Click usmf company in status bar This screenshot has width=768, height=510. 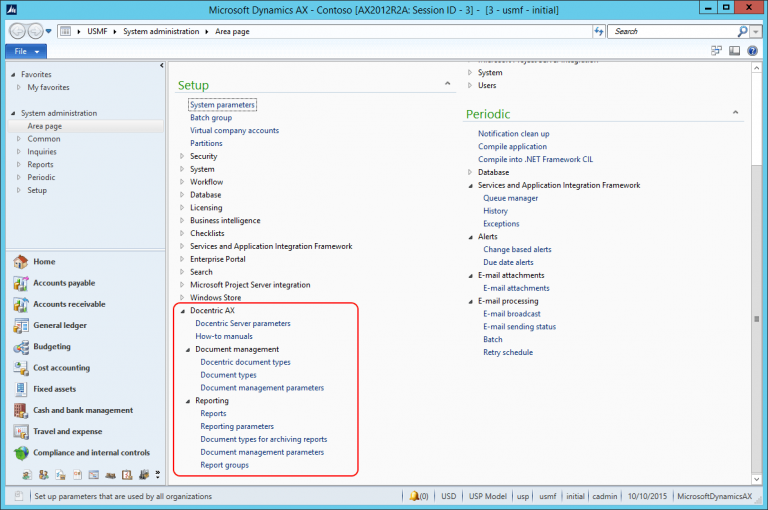click(548, 496)
